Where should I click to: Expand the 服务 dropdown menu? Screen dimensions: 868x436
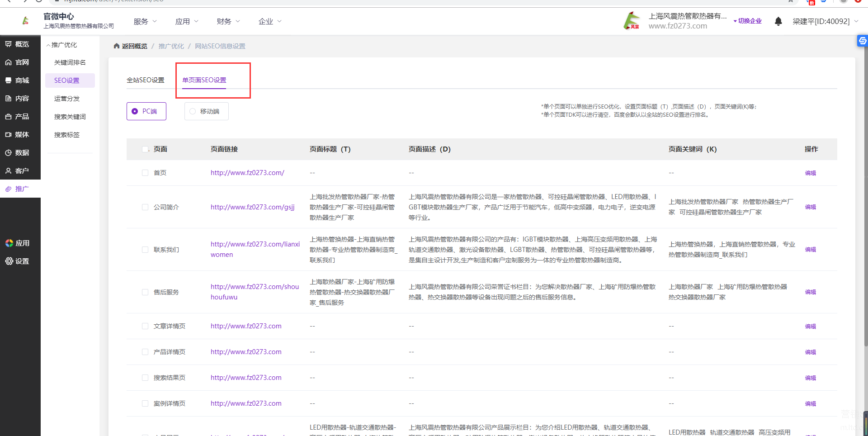click(x=145, y=21)
